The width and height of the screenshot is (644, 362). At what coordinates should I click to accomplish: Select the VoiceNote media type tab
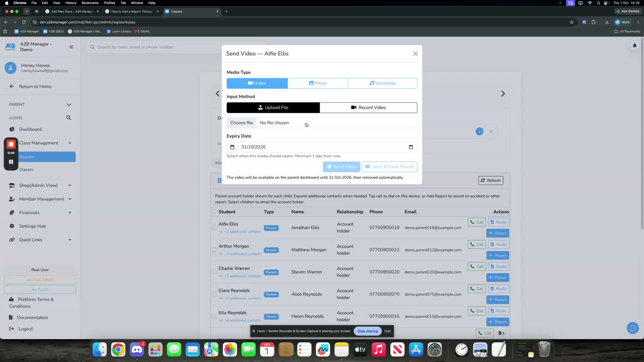click(x=382, y=83)
